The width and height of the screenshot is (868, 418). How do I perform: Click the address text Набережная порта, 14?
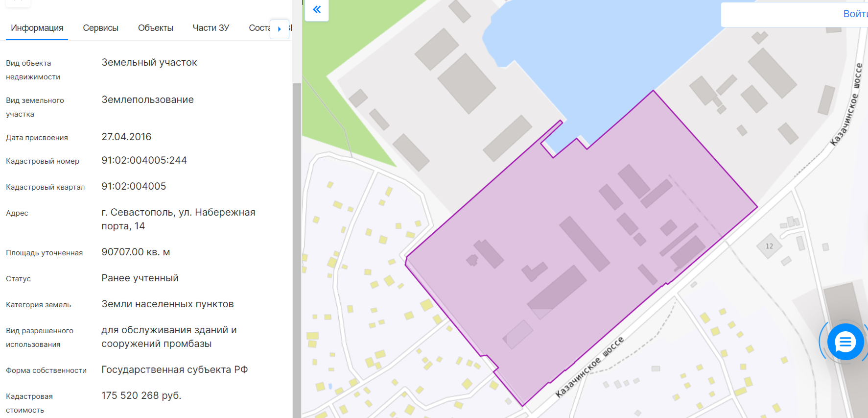(178, 219)
